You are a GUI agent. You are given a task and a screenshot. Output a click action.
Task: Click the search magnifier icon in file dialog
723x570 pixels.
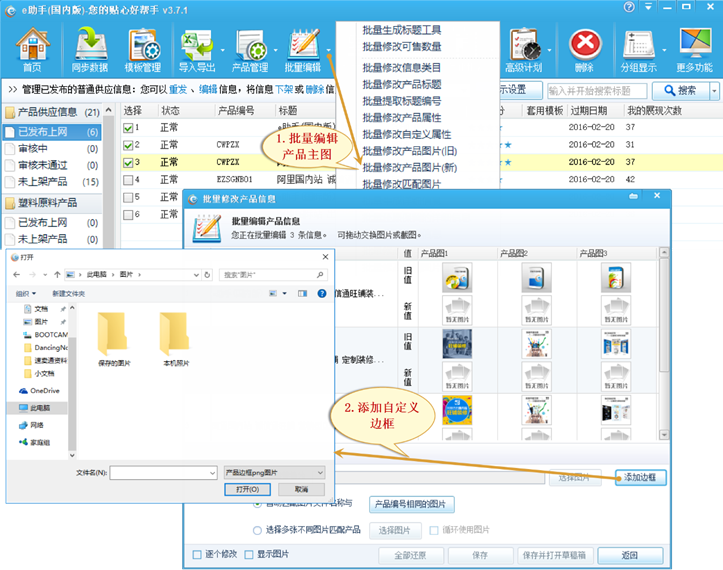click(x=320, y=274)
